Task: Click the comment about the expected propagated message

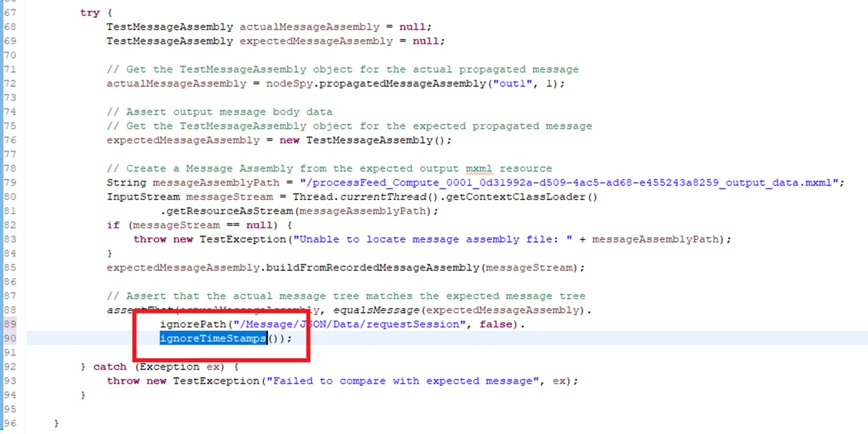Action: (x=349, y=126)
